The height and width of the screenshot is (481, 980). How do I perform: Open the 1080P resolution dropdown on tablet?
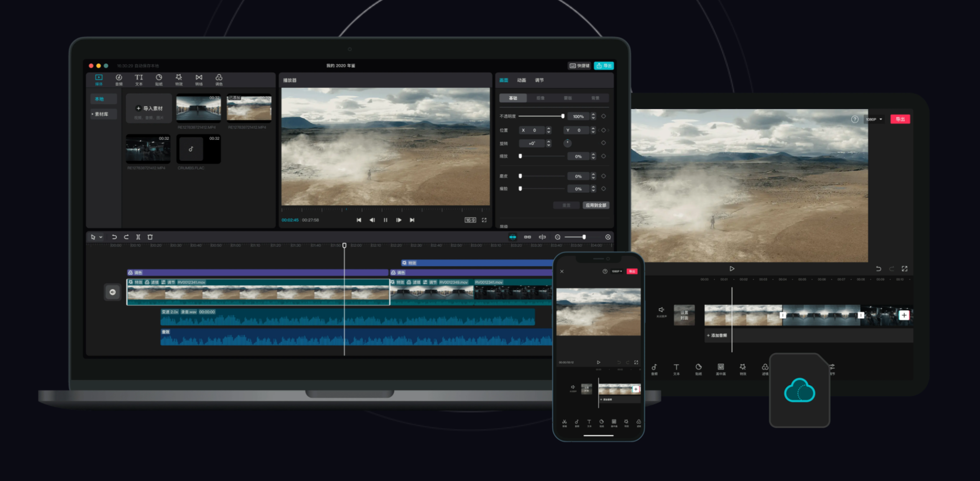[x=874, y=119]
